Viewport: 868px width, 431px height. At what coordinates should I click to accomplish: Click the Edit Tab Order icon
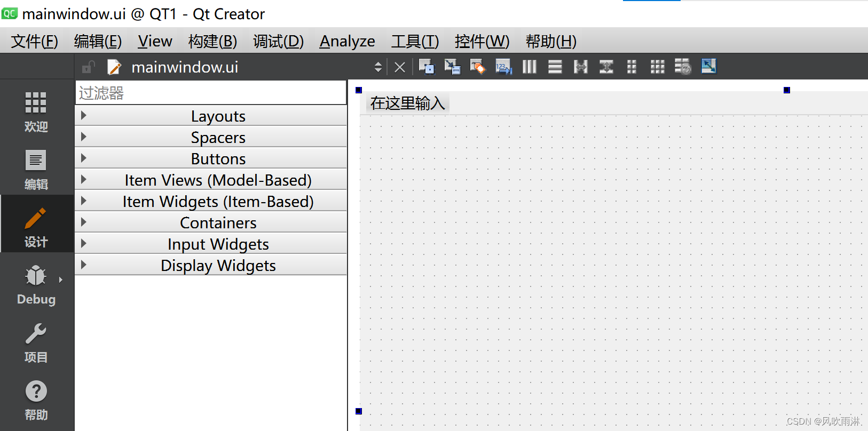(x=503, y=67)
